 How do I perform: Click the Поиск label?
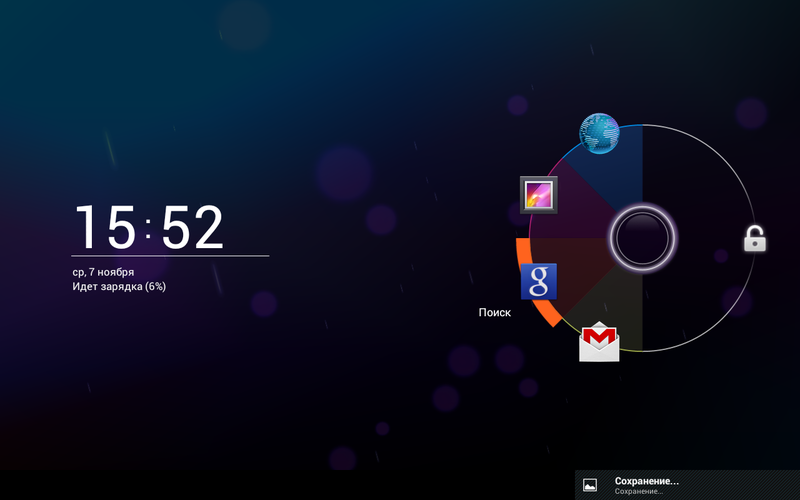coord(494,312)
